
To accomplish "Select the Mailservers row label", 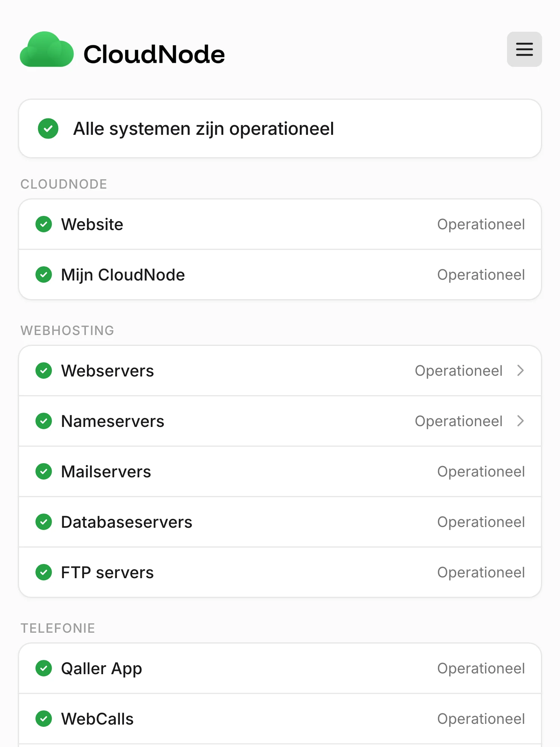I will coord(106,472).
